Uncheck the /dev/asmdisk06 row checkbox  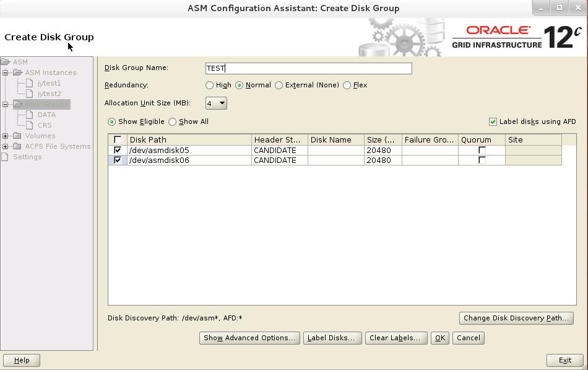pyautogui.click(x=118, y=160)
